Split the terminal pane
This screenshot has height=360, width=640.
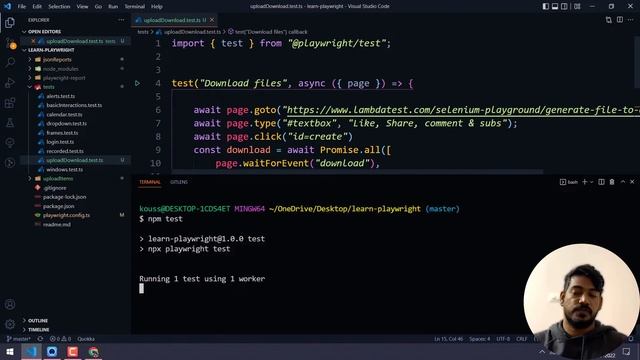(x=601, y=182)
